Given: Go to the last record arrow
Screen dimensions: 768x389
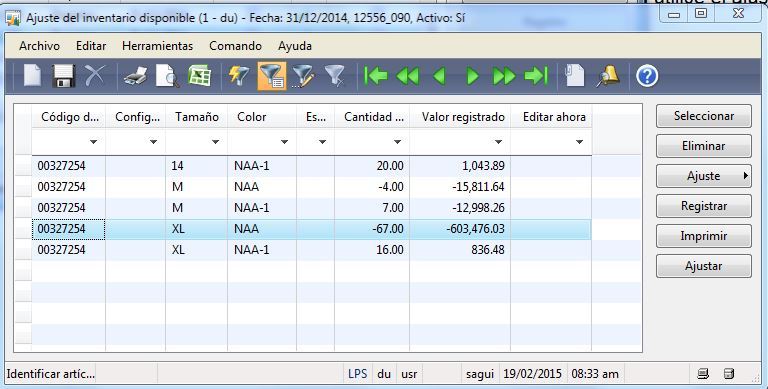Looking at the screenshot, I should point(536,76).
